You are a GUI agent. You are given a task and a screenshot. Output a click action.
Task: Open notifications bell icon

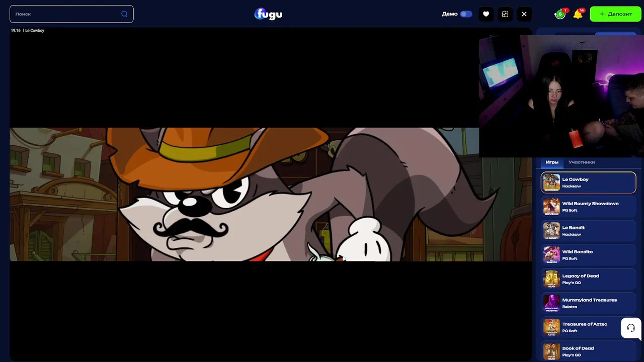(x=578, y=14)
